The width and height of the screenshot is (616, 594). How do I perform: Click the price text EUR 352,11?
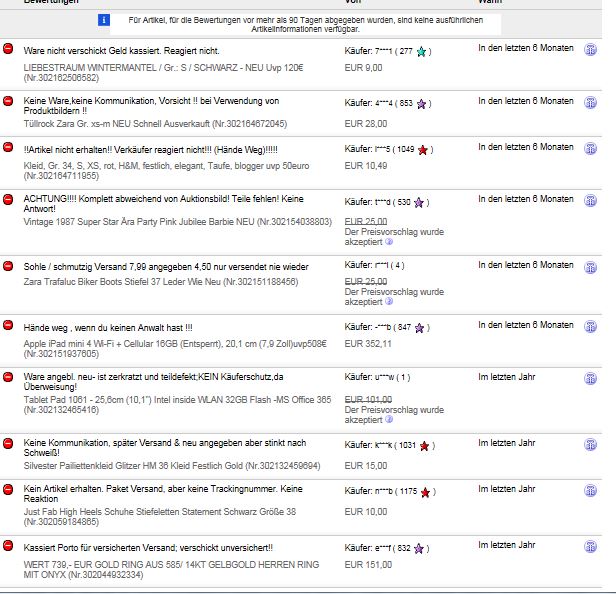point(368,344)
